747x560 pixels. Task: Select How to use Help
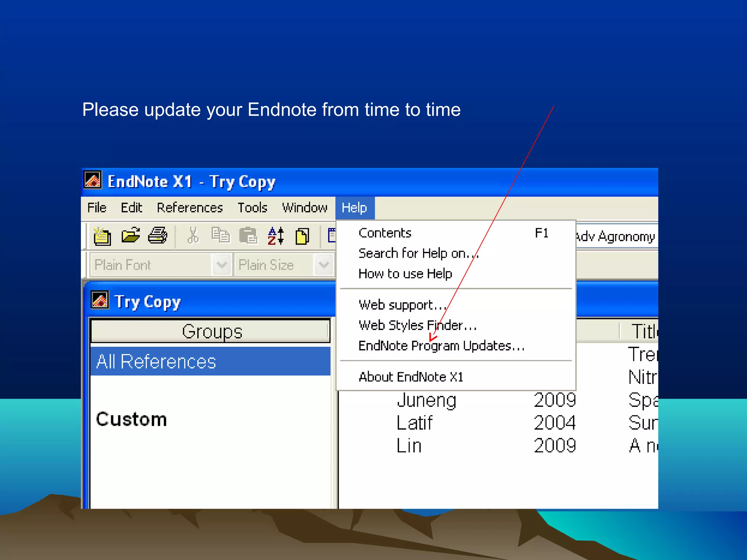click(x=456, y=274)
